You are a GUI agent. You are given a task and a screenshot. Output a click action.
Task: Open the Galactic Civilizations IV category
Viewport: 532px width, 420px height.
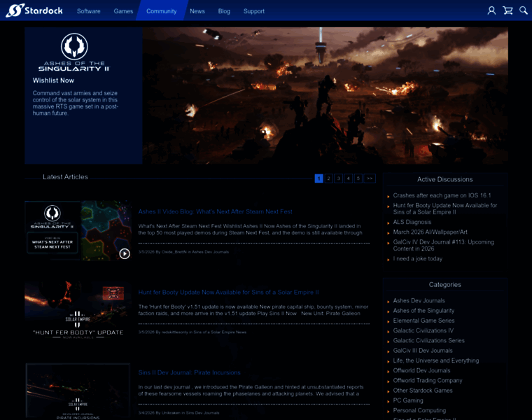(423, 330)
